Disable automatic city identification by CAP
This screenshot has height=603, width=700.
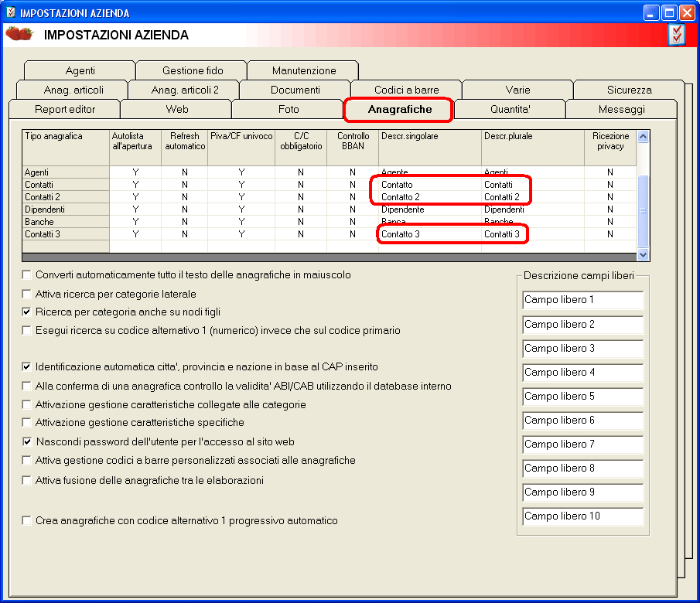tap(27, 366)
